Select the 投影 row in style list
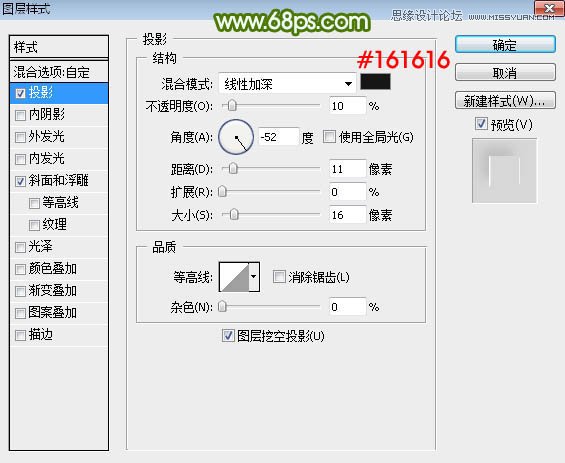565x463 pixels. click(x=59, y=93)
